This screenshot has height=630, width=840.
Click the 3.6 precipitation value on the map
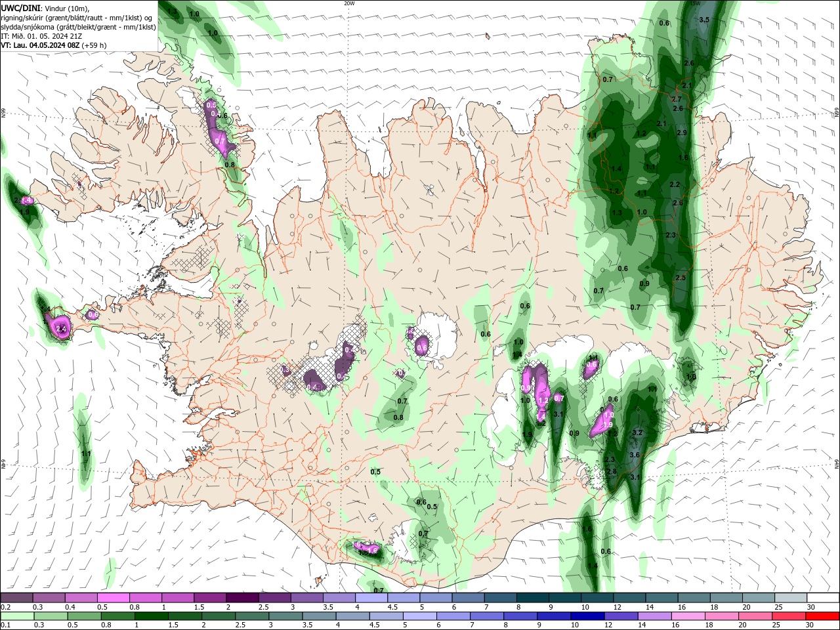tap(634, 455)
